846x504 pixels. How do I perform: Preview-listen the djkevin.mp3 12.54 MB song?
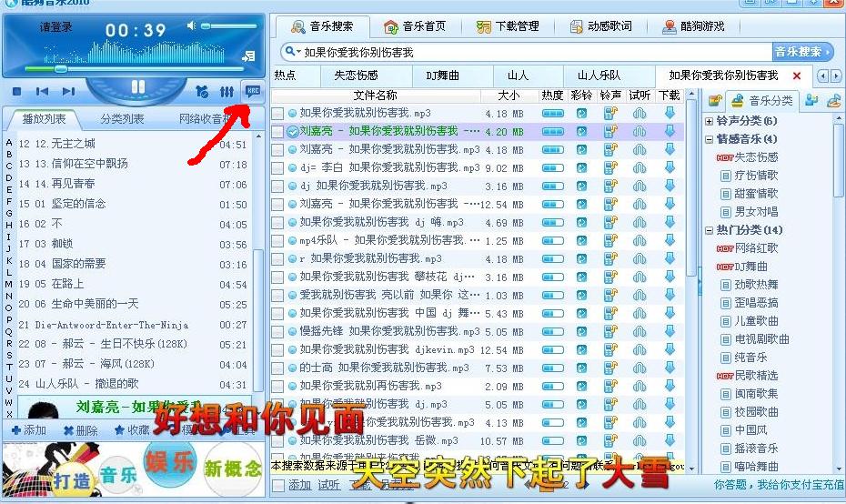640,349
